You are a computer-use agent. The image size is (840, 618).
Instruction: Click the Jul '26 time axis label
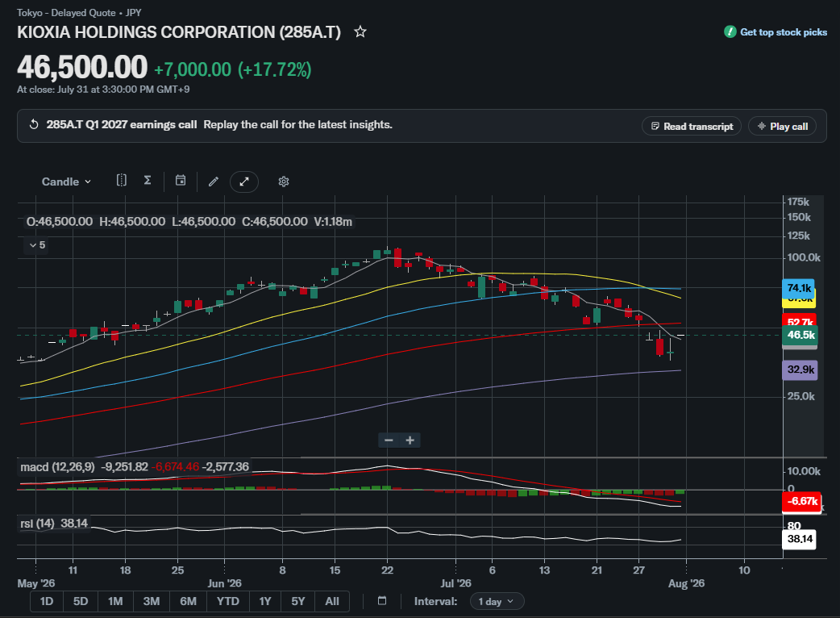(456, 583)
